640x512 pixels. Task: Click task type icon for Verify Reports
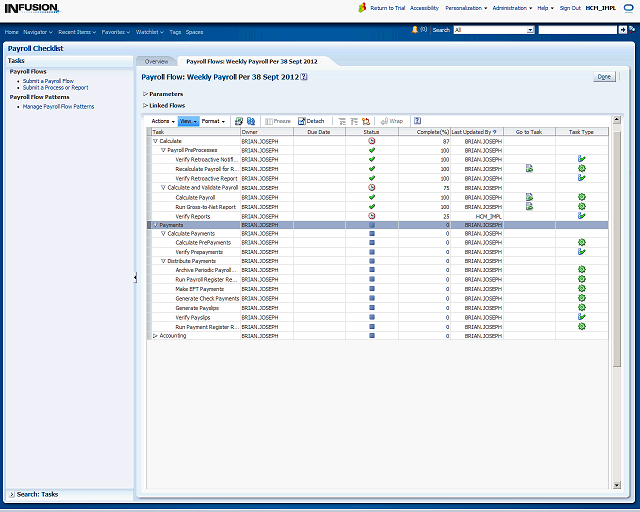click(581, 216)
